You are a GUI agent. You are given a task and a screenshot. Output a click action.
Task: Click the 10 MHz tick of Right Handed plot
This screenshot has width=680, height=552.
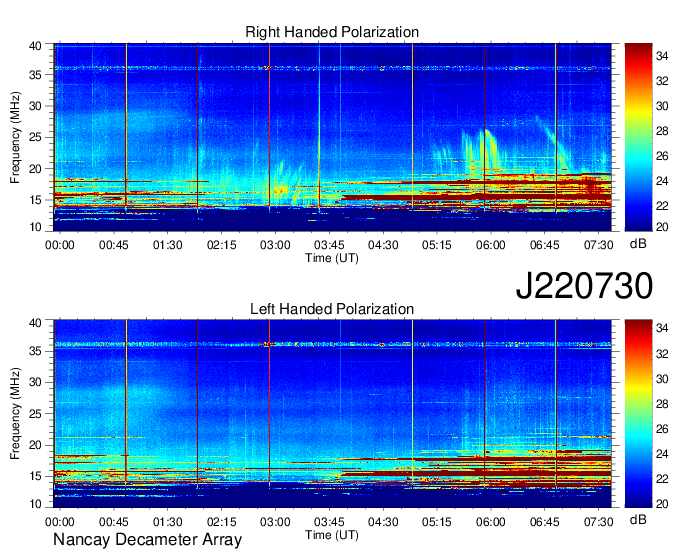[36, 227]
